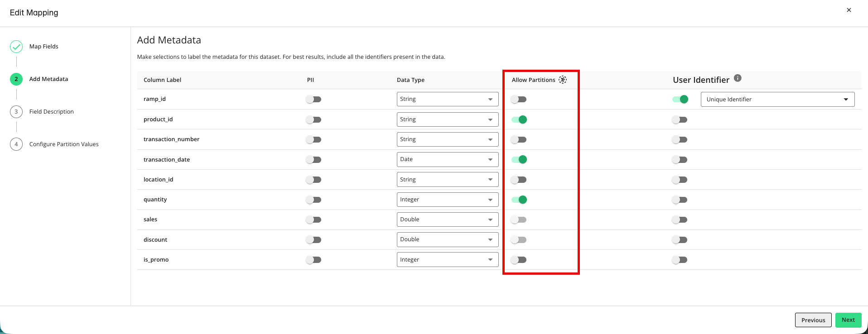Open Data Type dropdown for discount
This screenshot has height=334, width=868.
pyautogui.click(x=448, y=239)
